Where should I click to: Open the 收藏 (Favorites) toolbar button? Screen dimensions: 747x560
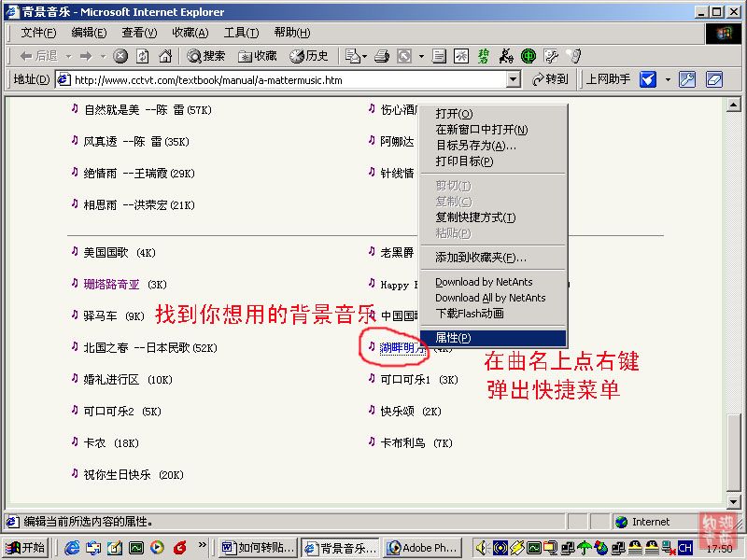click(258, 56)
